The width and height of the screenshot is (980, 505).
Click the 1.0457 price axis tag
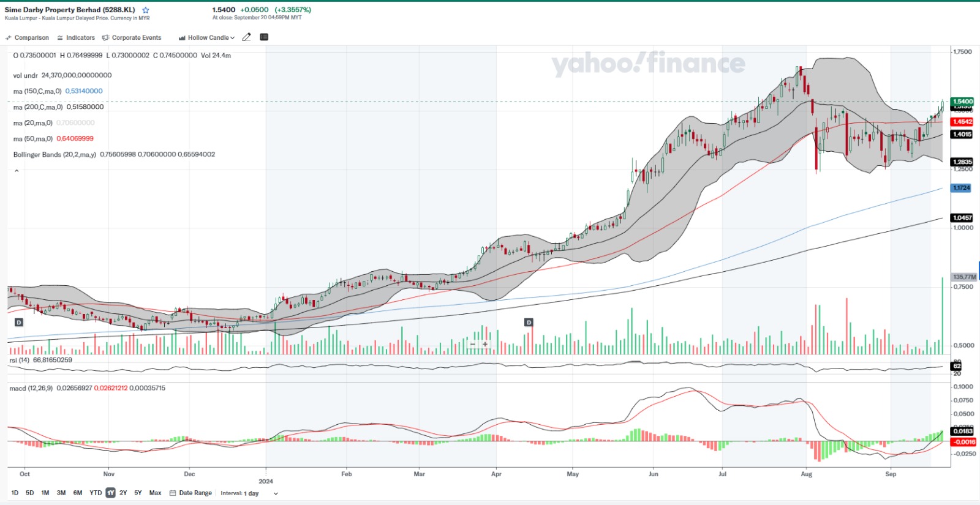[962, 218]
